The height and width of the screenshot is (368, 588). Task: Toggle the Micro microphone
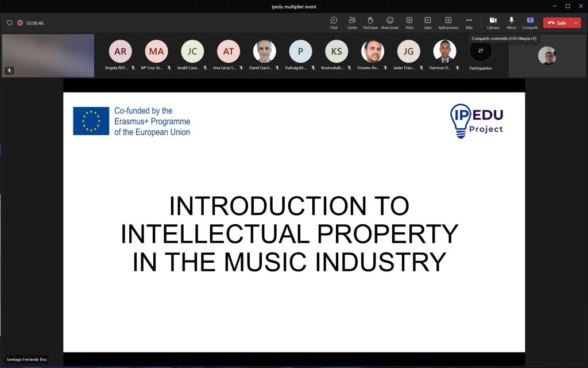pyautogui.click(x=511, y=22)
